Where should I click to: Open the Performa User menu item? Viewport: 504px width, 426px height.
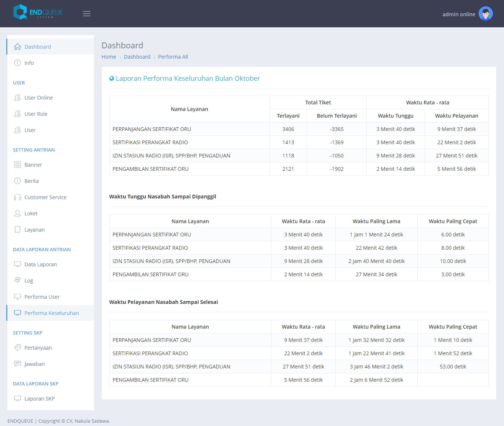pyautogui.click(x=42, y=297)
